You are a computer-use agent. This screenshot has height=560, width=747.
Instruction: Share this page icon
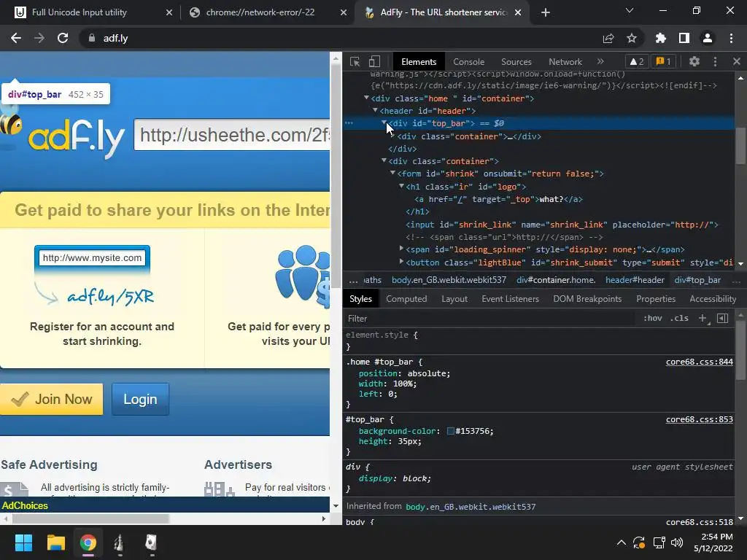tap(608, 38)
